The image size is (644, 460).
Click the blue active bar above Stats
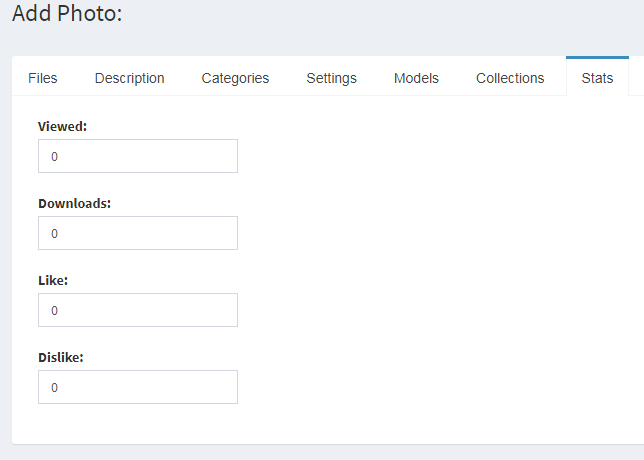coord(597,57)
